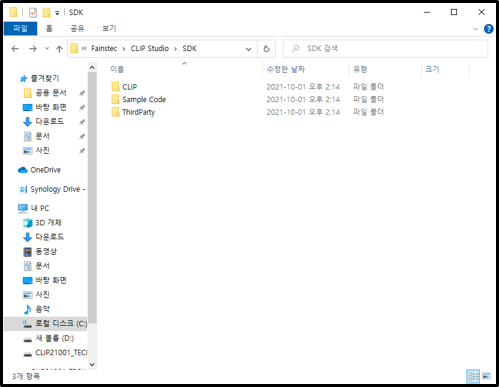Viewport: 499px width, 387px height.
Task: Click the CLIP folder modified date
Action: (x=303, y=87)
